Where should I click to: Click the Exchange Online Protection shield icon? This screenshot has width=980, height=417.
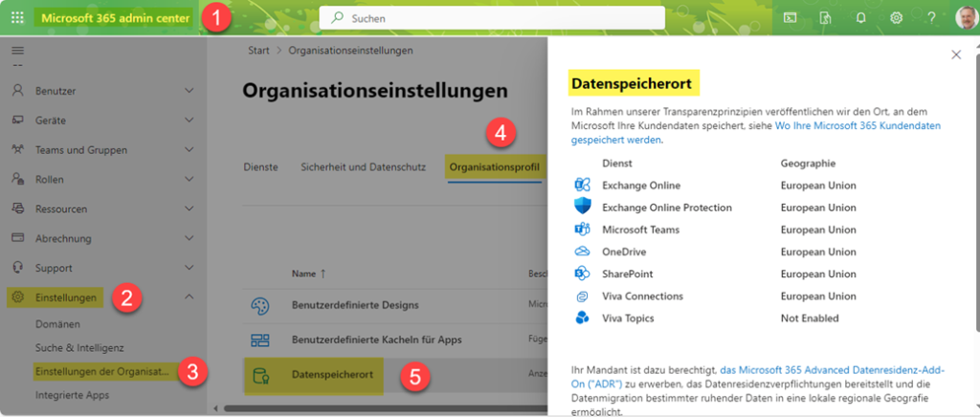(x=582, y=207)
